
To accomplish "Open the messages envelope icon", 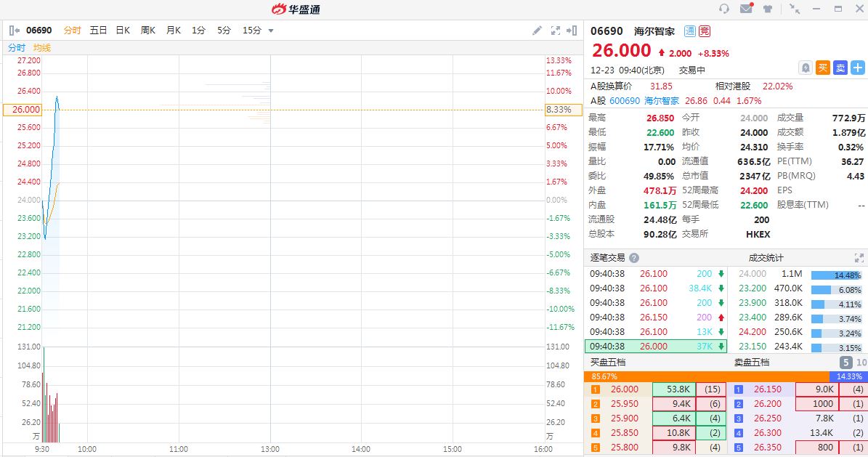I will [x=746, y=9].
